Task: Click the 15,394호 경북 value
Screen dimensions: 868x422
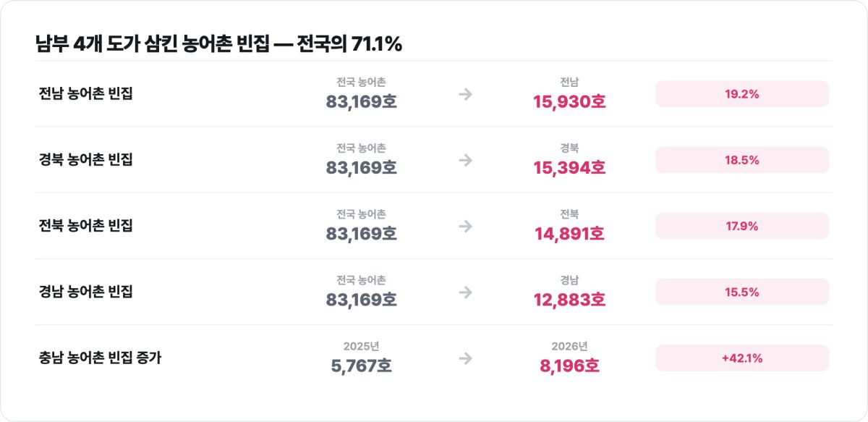Action: tap(569, 168)
